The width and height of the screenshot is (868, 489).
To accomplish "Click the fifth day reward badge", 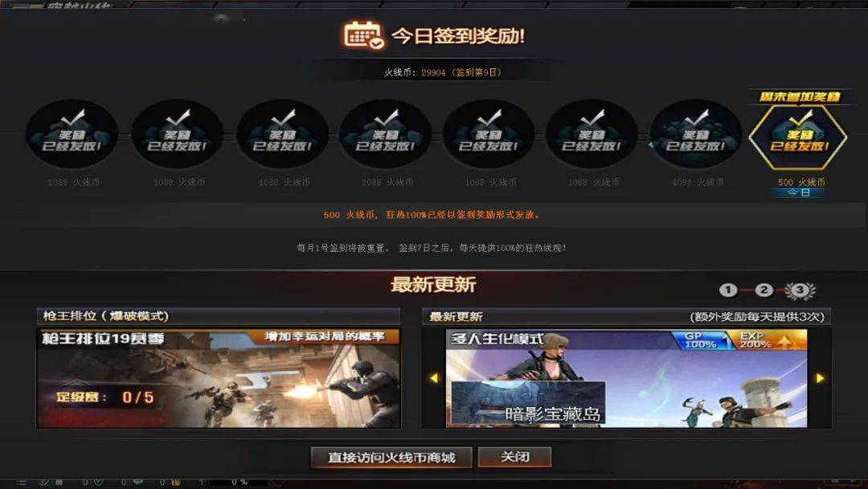I will [x=489, y=134].
